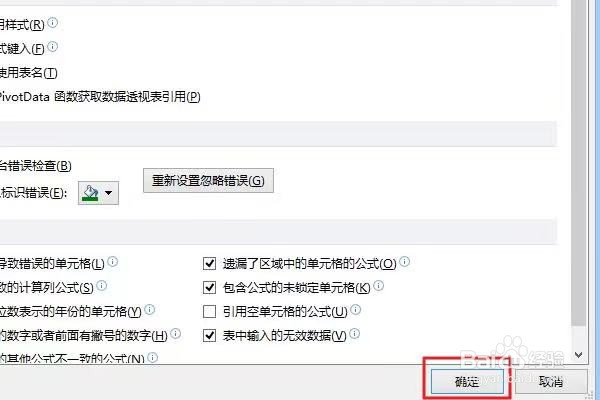Viewport: 600px width, 400px height.
Task: Confirm with the 确定 button
Action: (467, 381)
